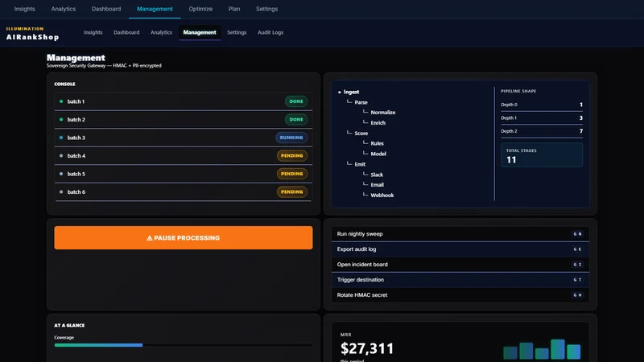Go to Dashboard in the sub-navigation
The width and height of the screenshot is (644, 362).
126,32
